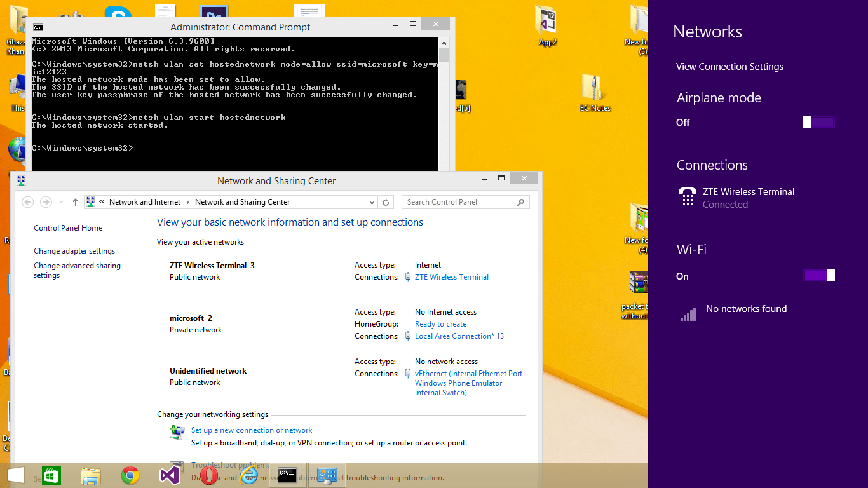Screen dimensions: 868x488
Task: Select the EC Notes folder on desktop
Action: coord(595,93)
